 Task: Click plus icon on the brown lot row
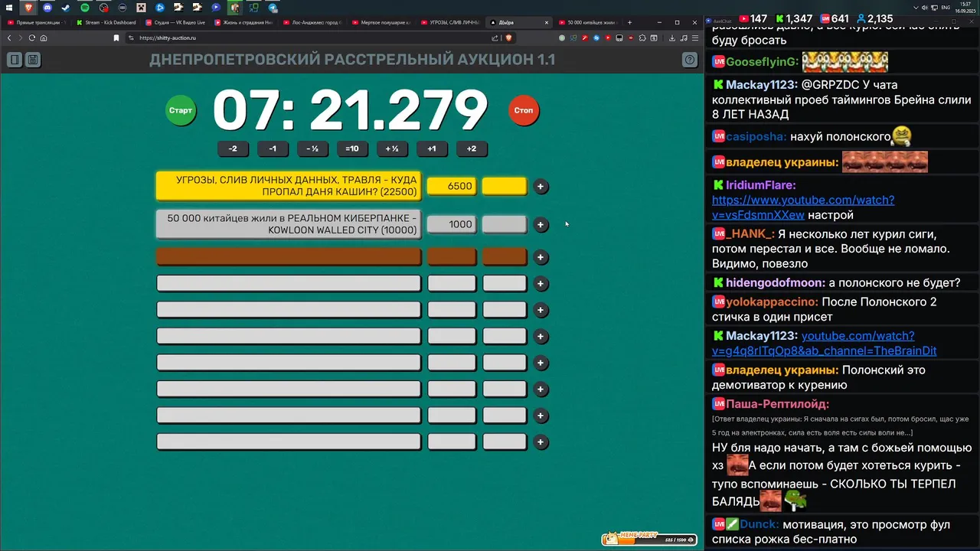pyautogui.click(x=541, y=257)
